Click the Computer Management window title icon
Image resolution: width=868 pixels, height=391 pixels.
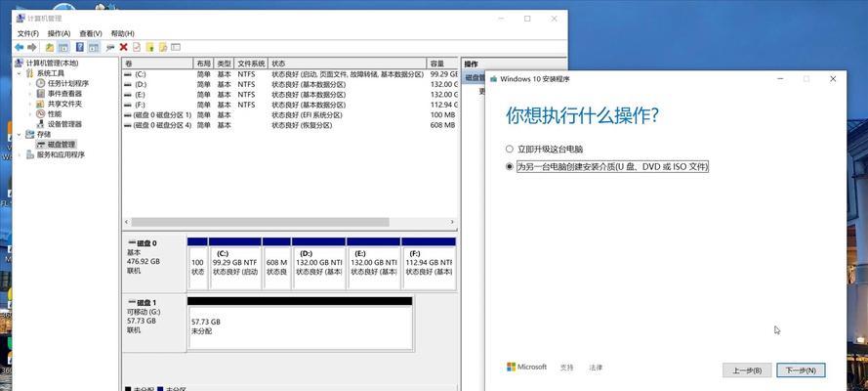tap(21, 19)
